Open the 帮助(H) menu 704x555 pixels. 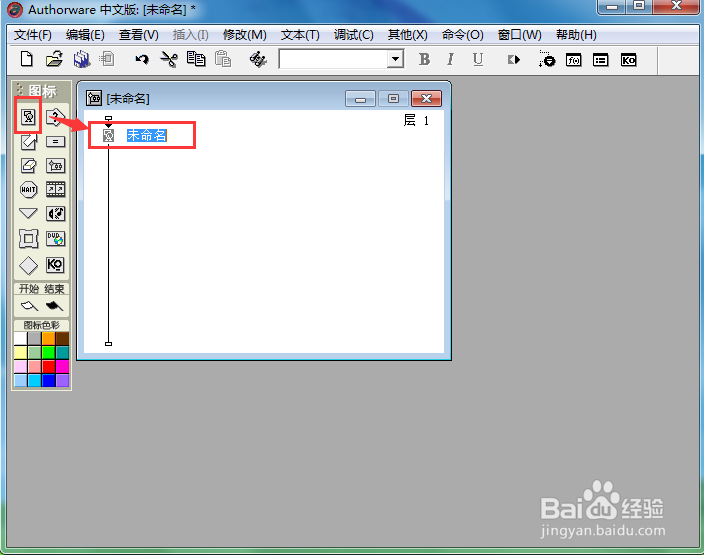pyautogui.click(x=576, y=35)
